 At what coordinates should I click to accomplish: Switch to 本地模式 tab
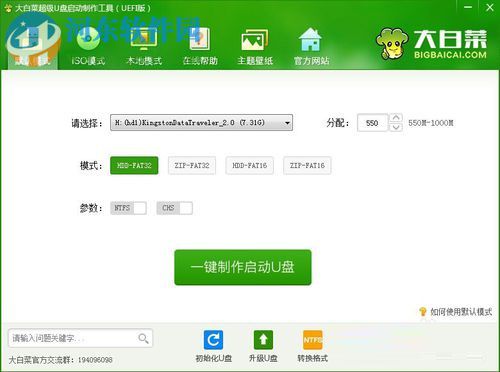(144, 47)
